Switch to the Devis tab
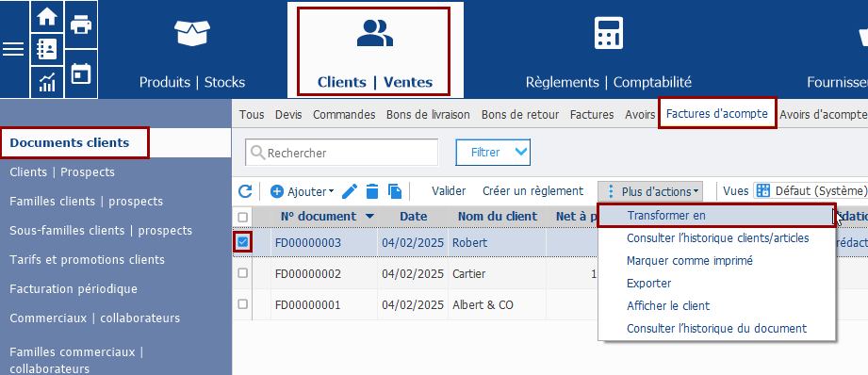868x375 pixels. click(288, 115)
